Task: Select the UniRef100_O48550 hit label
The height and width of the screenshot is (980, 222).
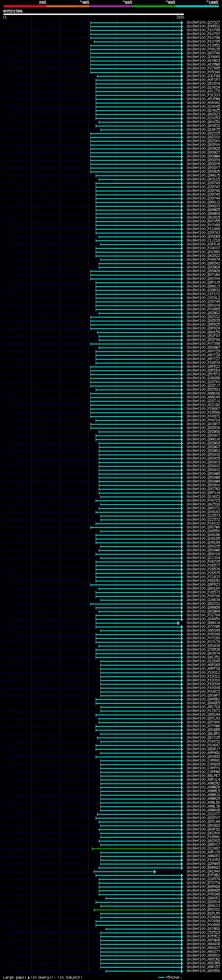Action: (203, 531)
